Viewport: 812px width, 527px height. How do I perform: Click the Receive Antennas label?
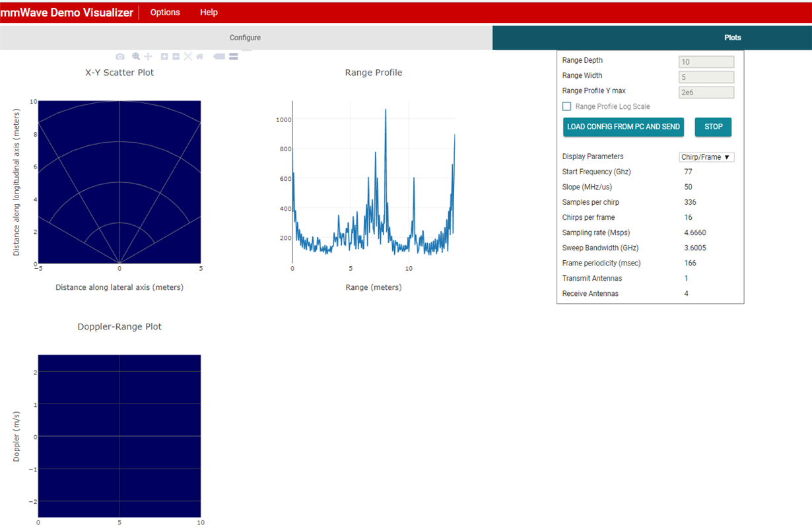coord(590,294)
